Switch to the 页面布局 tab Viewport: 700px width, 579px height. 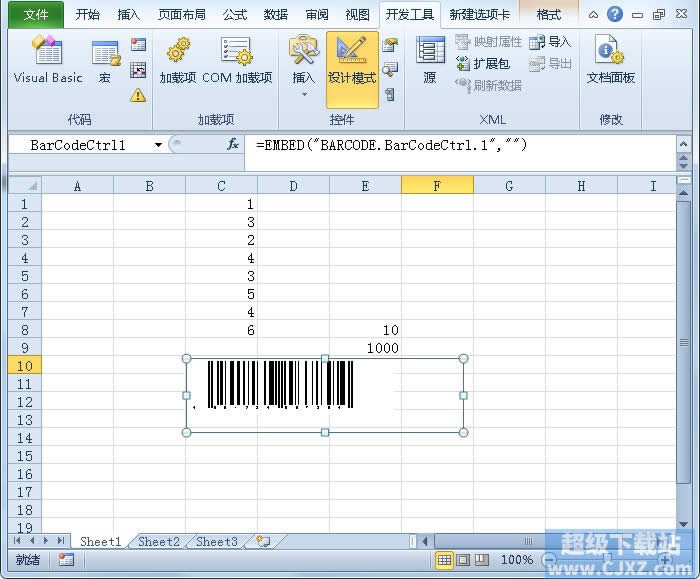click(x=182, y=15)
